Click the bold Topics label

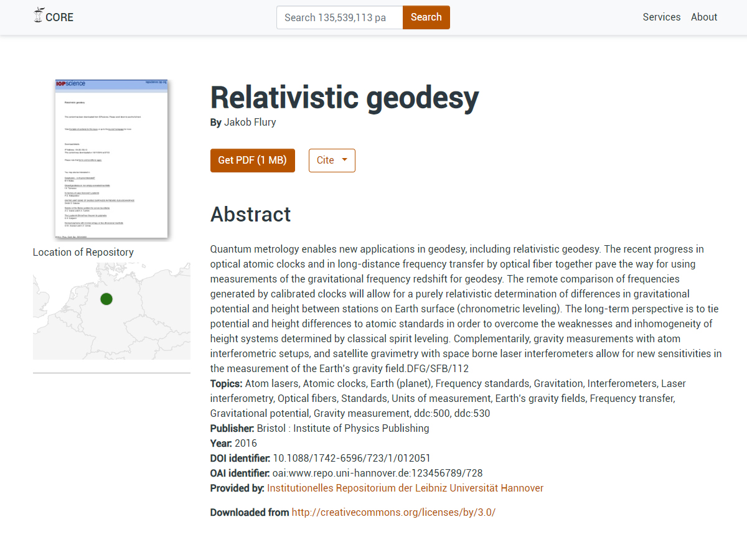point(226,384)
